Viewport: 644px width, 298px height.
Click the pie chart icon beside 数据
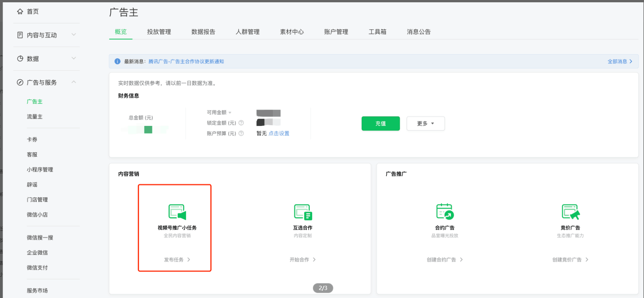(20, 59)
